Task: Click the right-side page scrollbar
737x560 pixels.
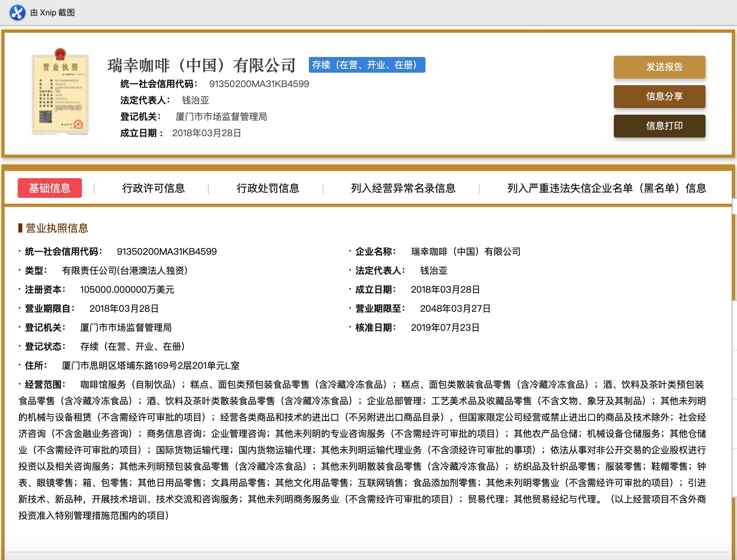Action: (x=734, y=300)
